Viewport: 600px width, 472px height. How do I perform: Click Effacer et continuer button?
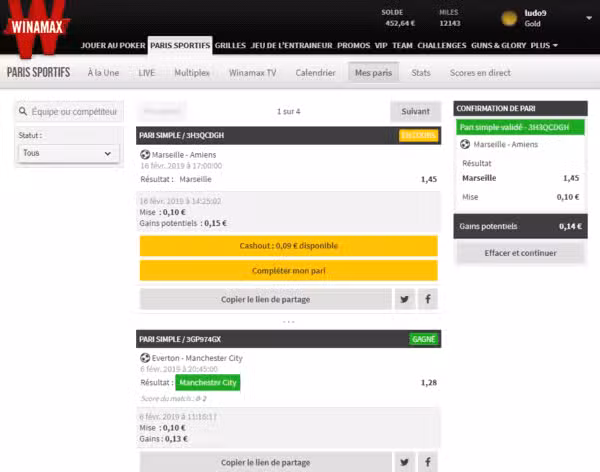[x=520, y=253]
